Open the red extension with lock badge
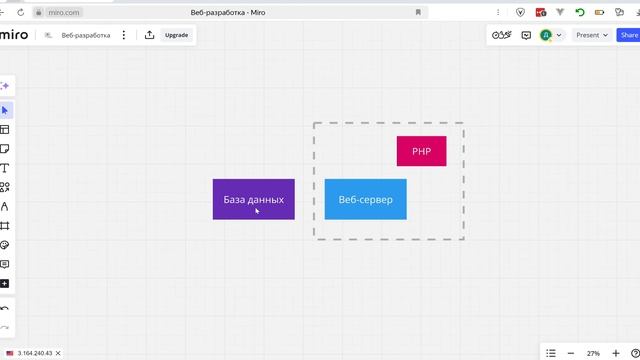This screenshot has width=640, height=360. pyautogui.click(x=541, y=13)
